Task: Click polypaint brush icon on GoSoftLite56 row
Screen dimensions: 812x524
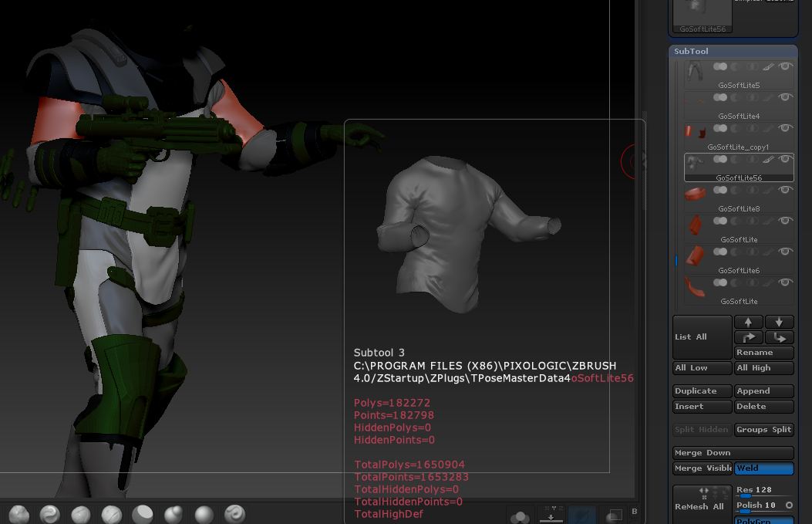Action: click(x=769, y=159)
